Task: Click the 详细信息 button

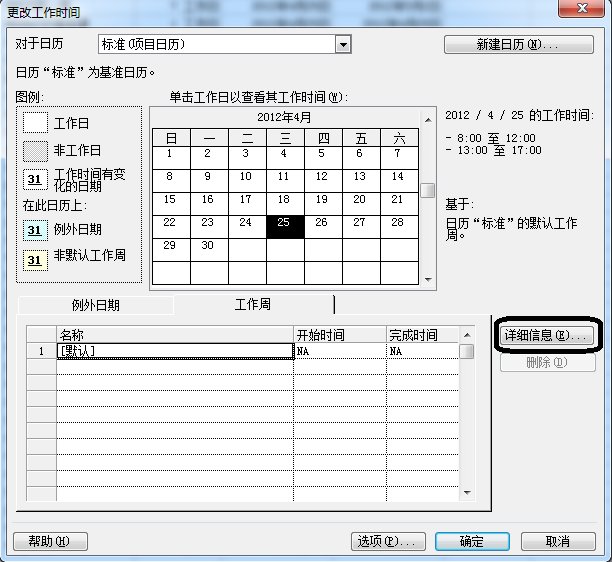Action: [547, 335]
